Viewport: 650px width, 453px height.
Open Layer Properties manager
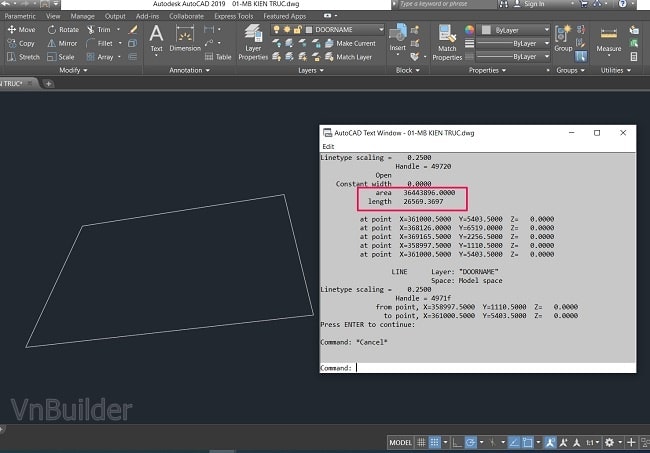[253, 43]
